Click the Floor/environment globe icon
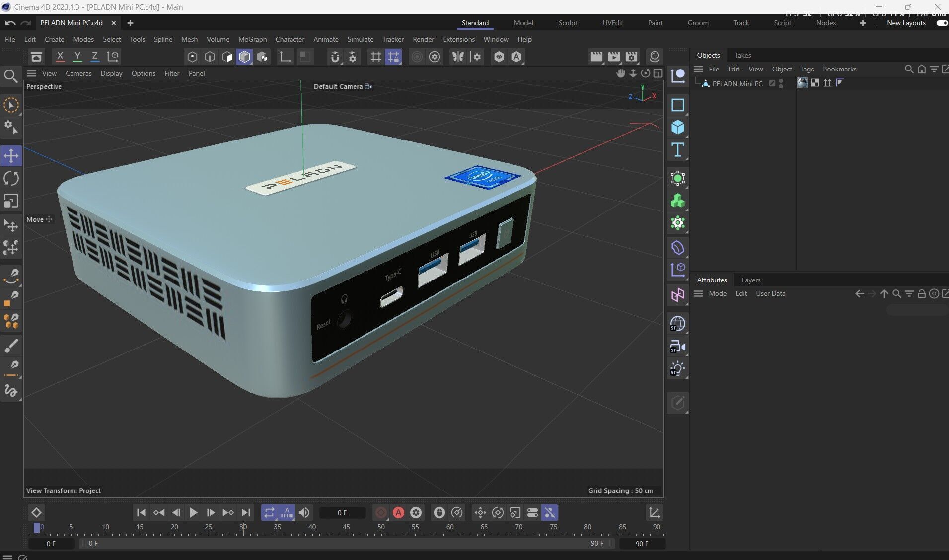The width and height of the screenshot is (949, 560). (x=678, y=324)
